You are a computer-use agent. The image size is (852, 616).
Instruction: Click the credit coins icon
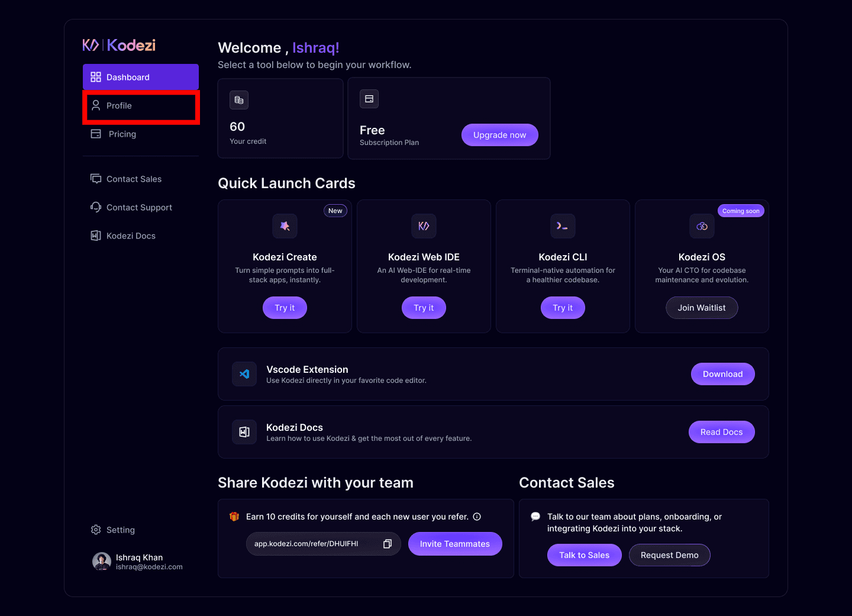point(239,100)
